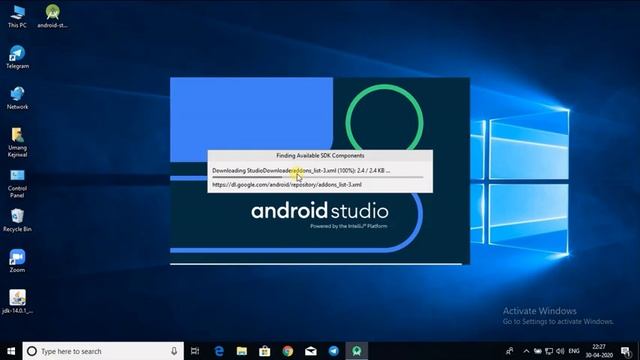Open the volume tray icon

click(560, 351)
